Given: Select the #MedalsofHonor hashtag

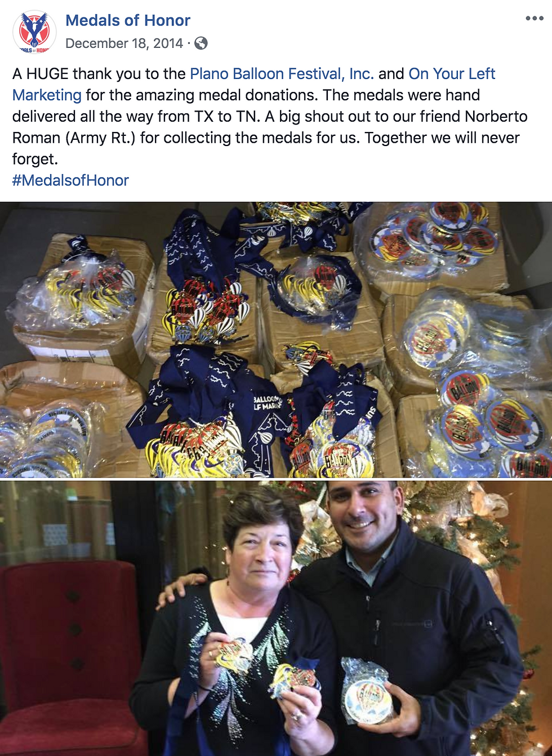Looking at the screenshot, I should tap(70, 180).
